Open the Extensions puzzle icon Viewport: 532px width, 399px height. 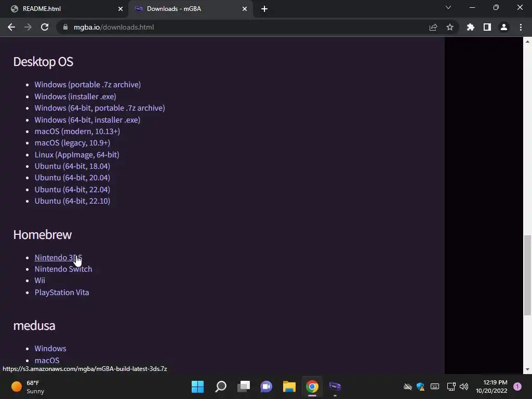[471, 27]
